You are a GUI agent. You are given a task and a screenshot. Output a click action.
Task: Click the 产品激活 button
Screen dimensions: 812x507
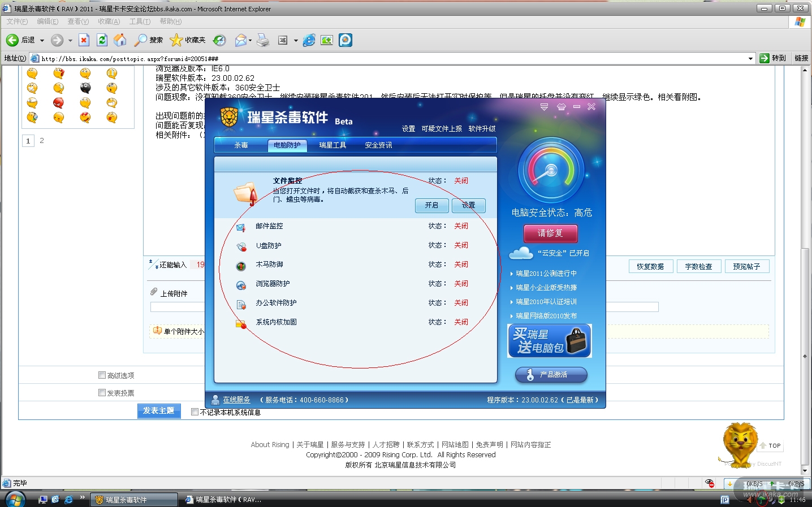(551, 375)
